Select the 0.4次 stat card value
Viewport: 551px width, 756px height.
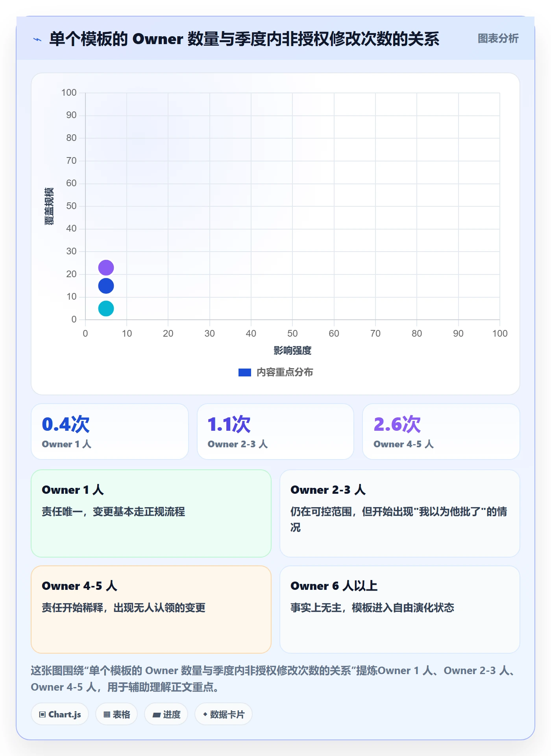pyautogui.click(x=66, y=424)
